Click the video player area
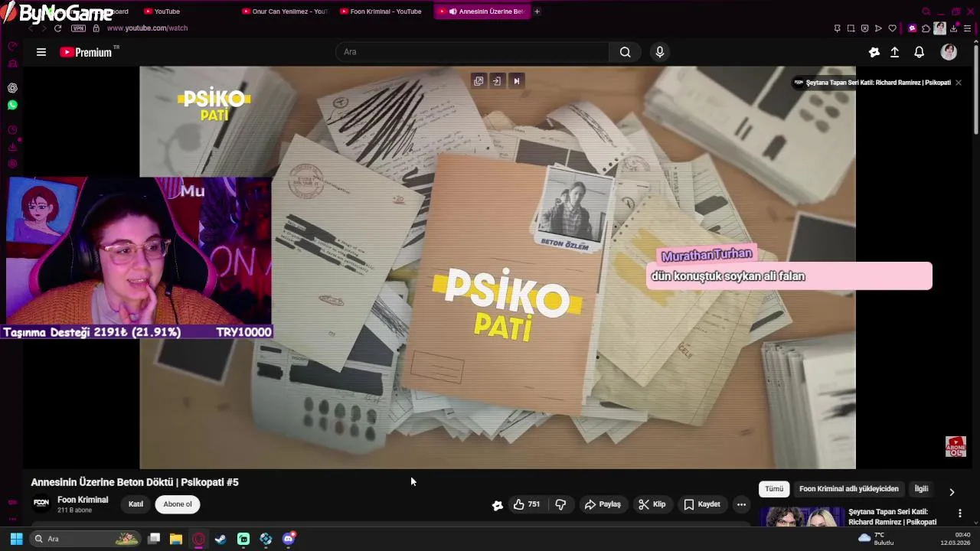This screenshot has width=980, height=551. pos(498,267)
